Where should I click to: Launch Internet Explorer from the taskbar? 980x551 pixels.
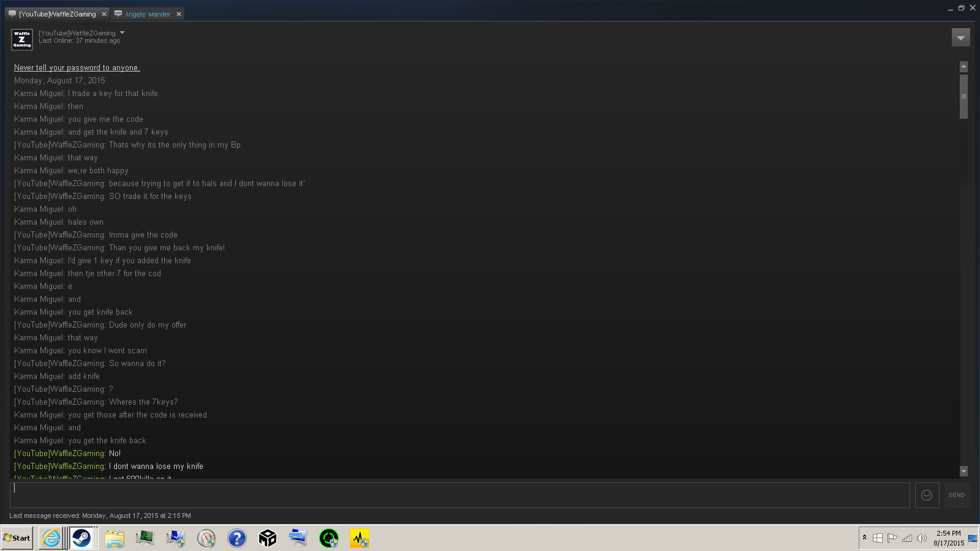tap(51, 538)
